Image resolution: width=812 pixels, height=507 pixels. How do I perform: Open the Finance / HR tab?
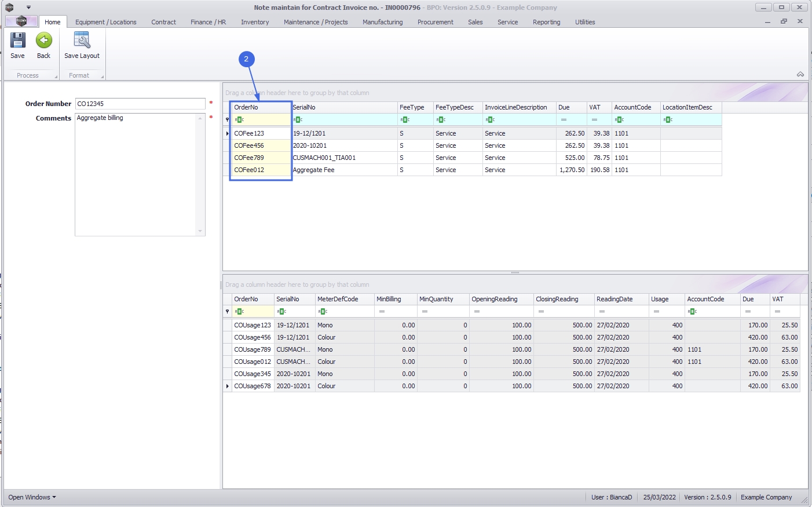[208, 22]
